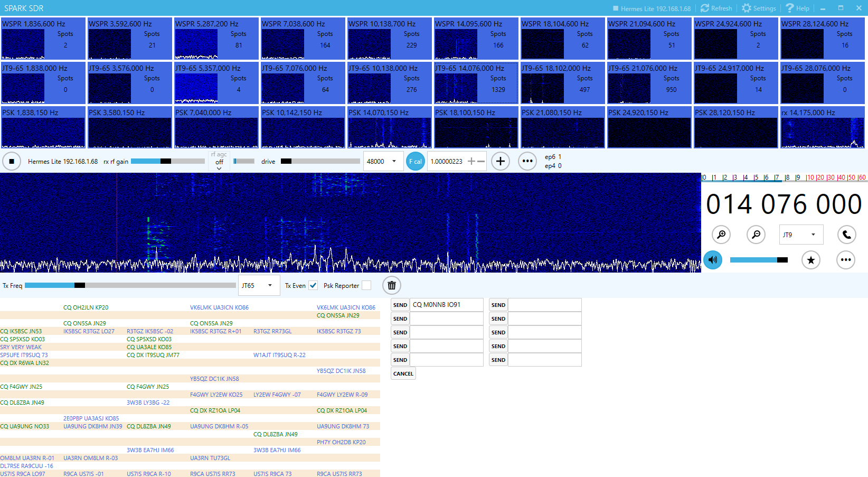Adjust the Tx Freq slider
Viewport: 868px width, 477px height.
[x=130, y=285]
